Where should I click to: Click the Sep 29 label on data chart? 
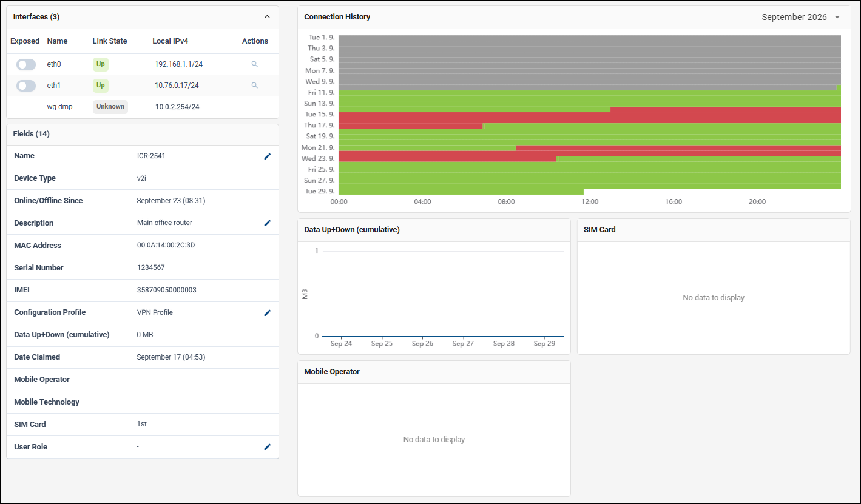point(544,344)
